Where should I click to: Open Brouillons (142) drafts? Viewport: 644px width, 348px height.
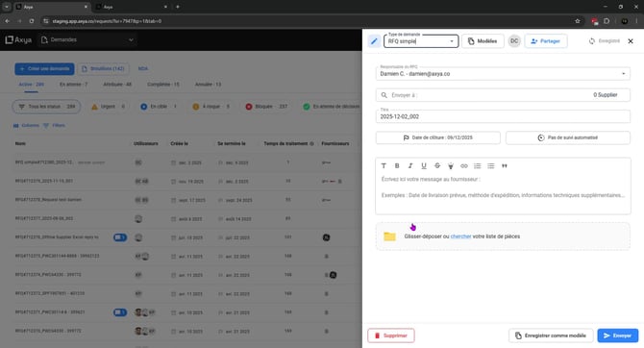[x=103, y=68]
